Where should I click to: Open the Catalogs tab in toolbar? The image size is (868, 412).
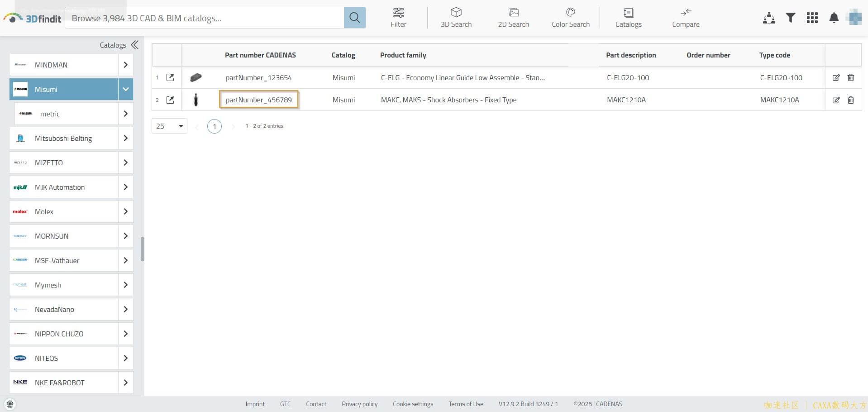click(628, 18)
